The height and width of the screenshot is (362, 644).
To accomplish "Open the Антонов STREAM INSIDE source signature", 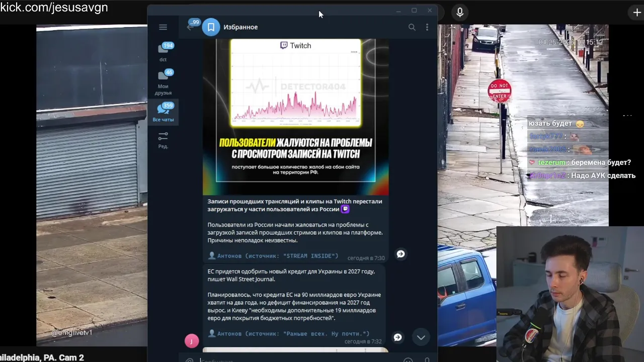I will tap(273, 256).
